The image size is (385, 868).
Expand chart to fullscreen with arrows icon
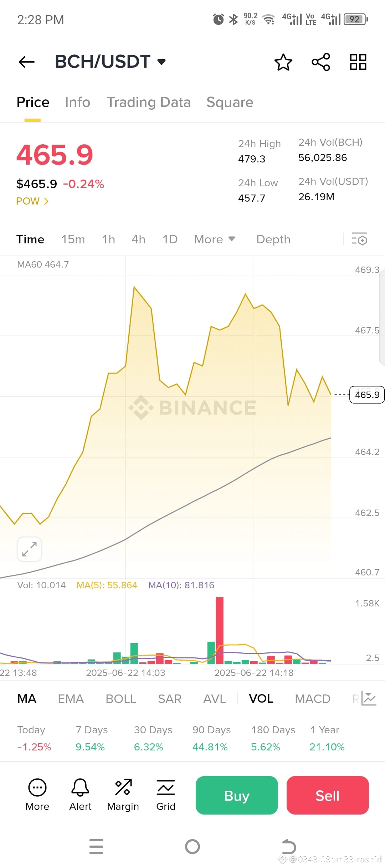(x=30, y=549)
